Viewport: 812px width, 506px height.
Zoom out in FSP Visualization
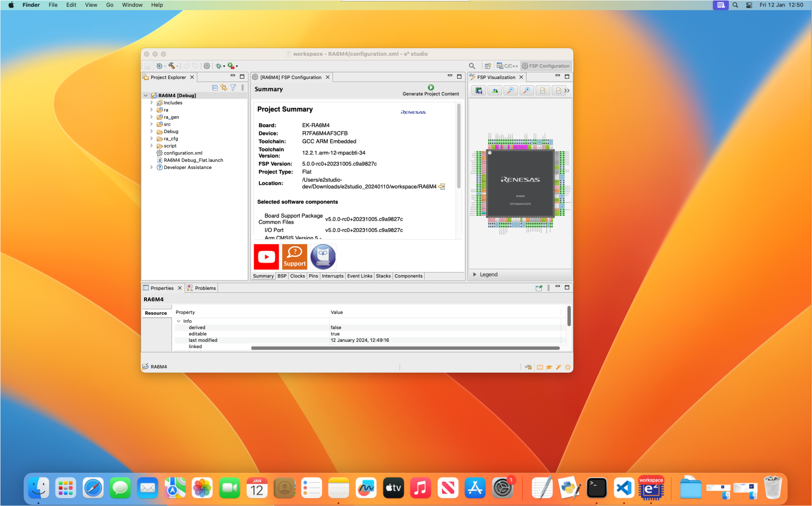[x=510, y=90]
